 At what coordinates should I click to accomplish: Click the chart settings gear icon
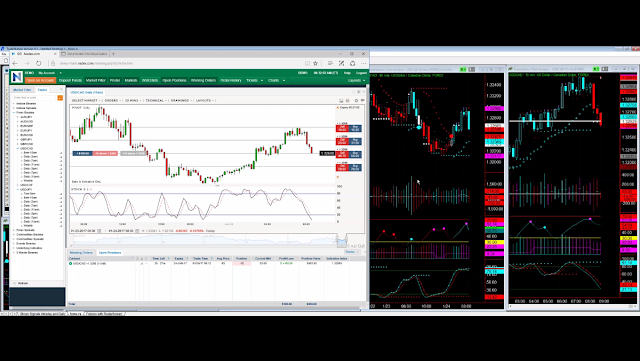(356, 100)
